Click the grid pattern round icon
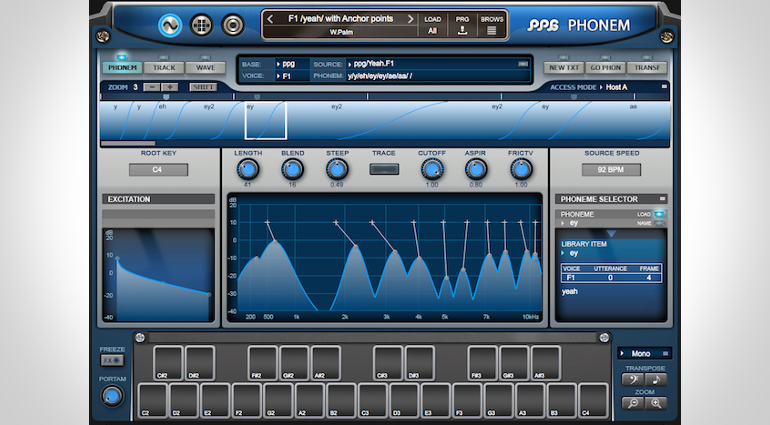This screenshot has height=425, width=770. click(x=200, y=23)
